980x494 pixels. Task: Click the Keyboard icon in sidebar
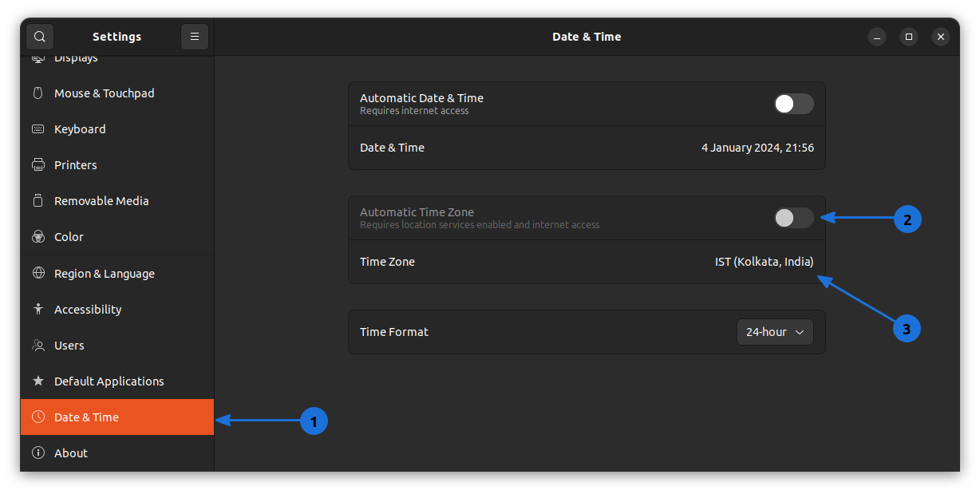pos(38,129)
